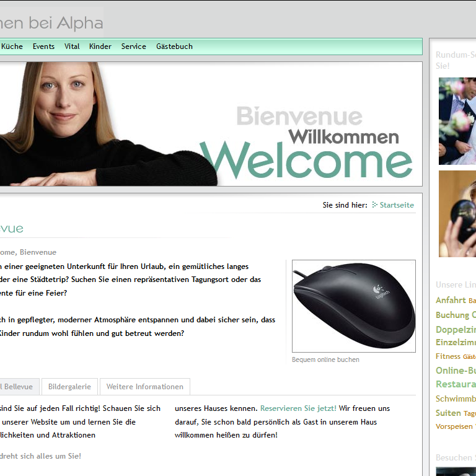Switch to the Weitere Informationen tab

tap(145, 387)
